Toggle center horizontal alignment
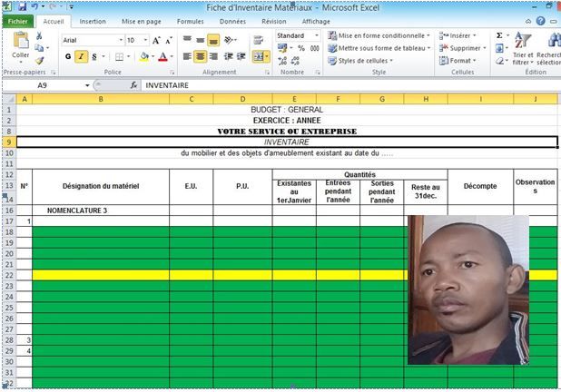This screenshot has height=392, width=561. click(x=201, y=56)
